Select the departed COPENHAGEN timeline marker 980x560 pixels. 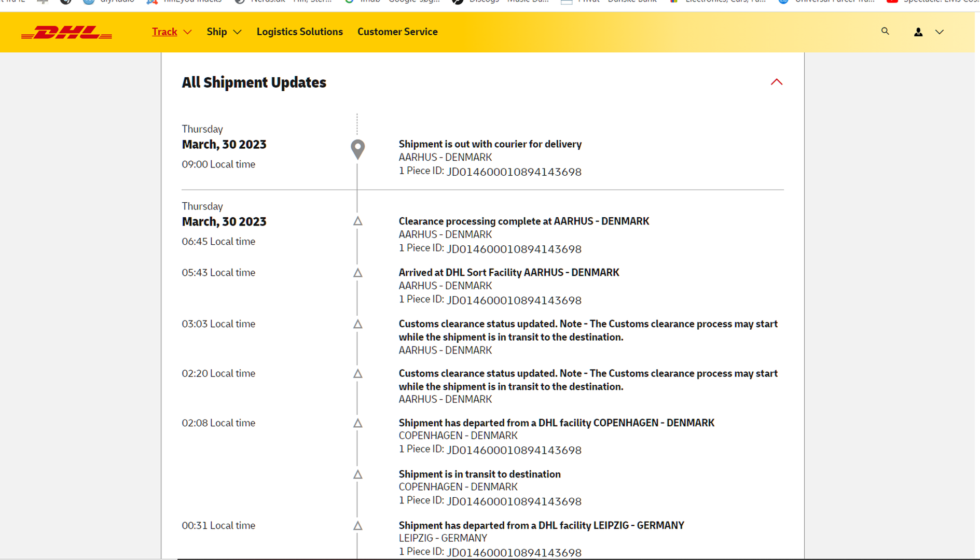pyautogui.click(x=357, y=423)
